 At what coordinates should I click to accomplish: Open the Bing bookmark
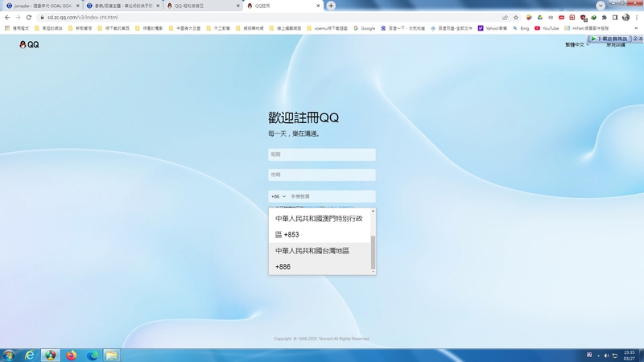point(521,28)
